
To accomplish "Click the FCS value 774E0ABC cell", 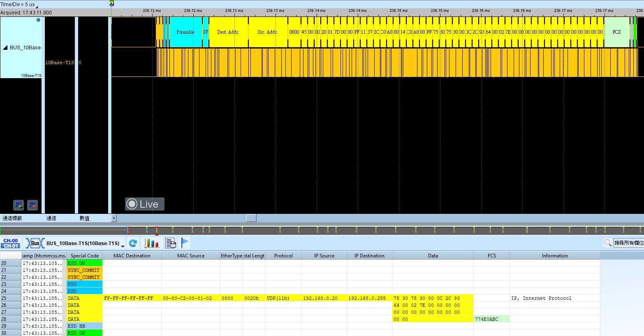I will pyautogui.click(x=491, y=319).
